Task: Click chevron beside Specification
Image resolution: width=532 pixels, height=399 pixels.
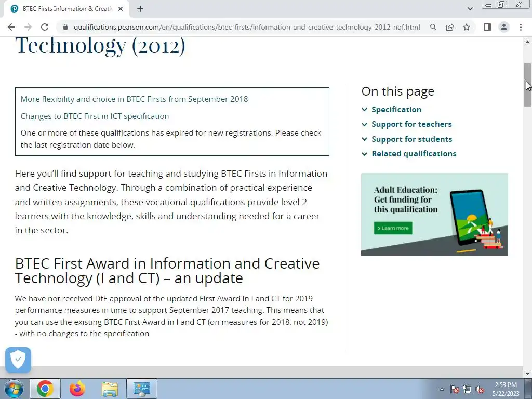Action: click(364, 110)
